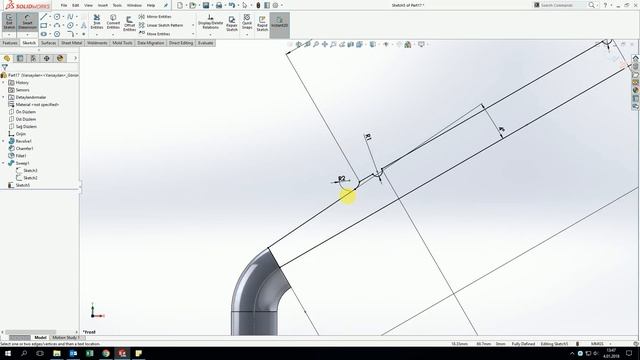Switch to the Evaluate tab
640x360 pixels.
(206, 43)
